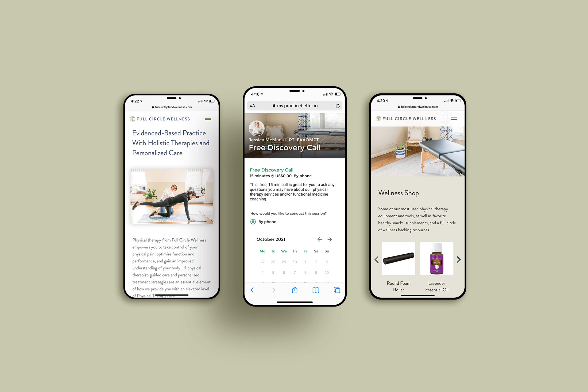Click the back navigation arrow in calendar
The height and width of the screenshot is (392, 588).
click(319, 240)
